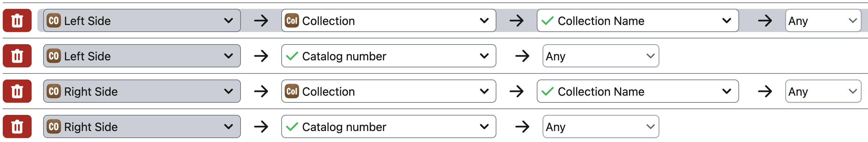
Task: Open Collection Name dropdown in first row
Action: (x=637, y=21)
